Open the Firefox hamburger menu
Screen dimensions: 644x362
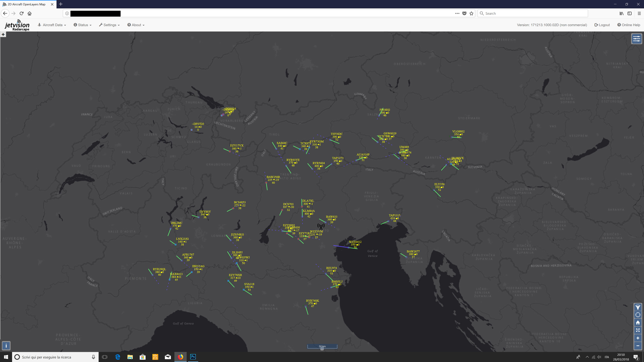[x=639, y=13]
